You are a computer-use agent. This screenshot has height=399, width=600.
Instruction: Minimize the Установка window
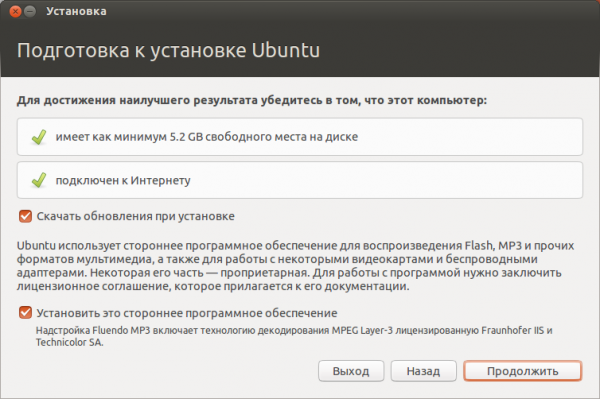click(x=30, y=11)
